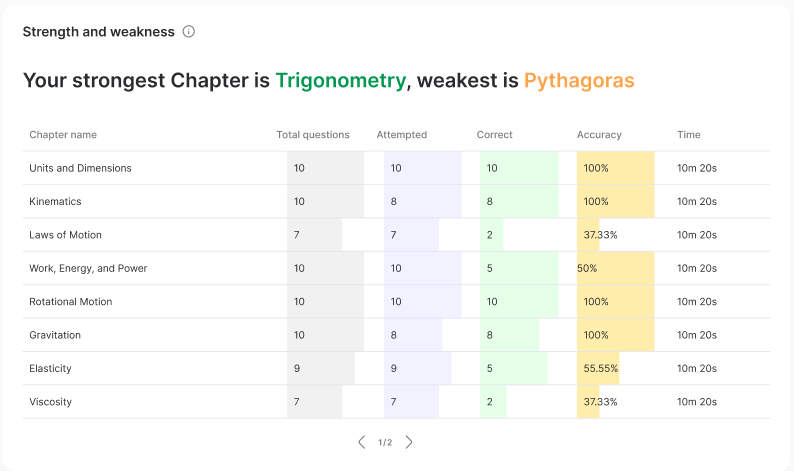Click the Correct column header

click(x=494, y=135)
